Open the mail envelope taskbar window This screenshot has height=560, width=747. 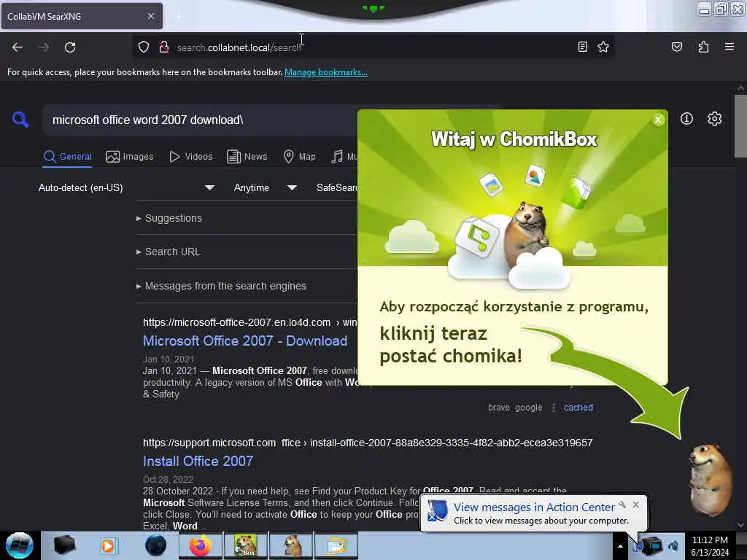(x=336, y=545)
